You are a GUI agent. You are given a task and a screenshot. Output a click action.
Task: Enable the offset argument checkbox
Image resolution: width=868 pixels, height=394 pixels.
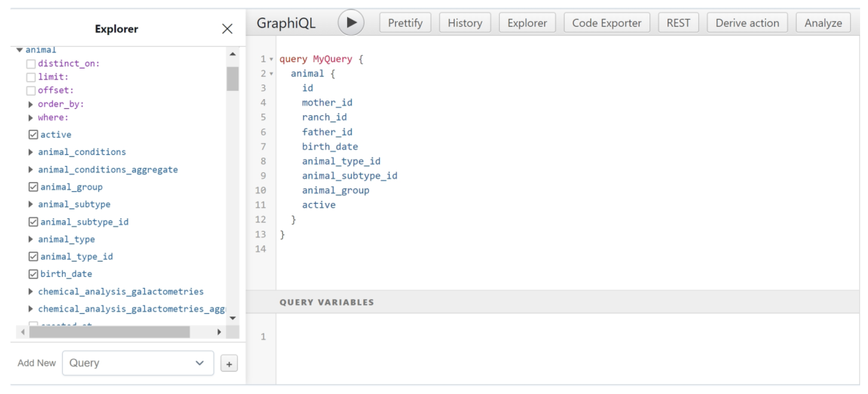pyautogui.click(x=31, y=91)
